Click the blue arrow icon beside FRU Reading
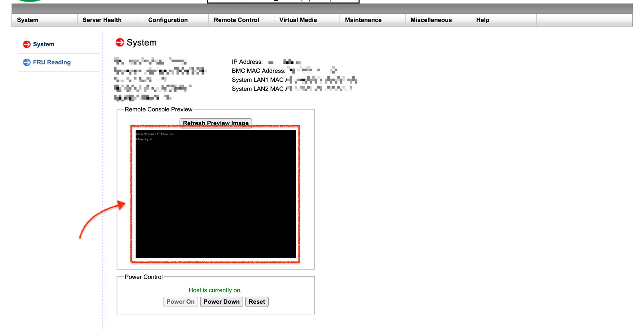 pos(27,62)
